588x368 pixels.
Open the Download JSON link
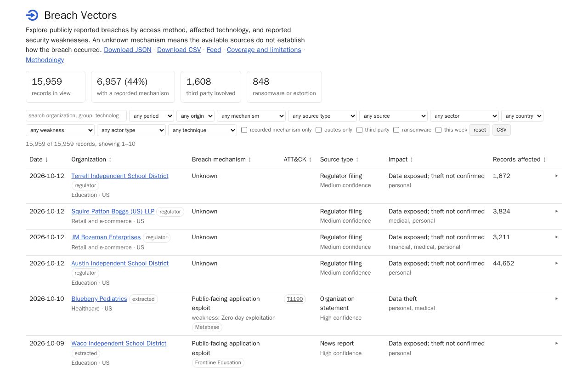pyautogui.click(x=127, y=50)
